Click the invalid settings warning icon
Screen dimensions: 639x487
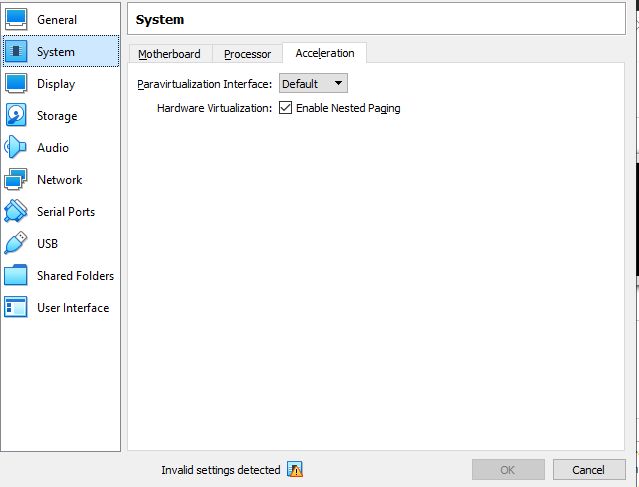295,469
